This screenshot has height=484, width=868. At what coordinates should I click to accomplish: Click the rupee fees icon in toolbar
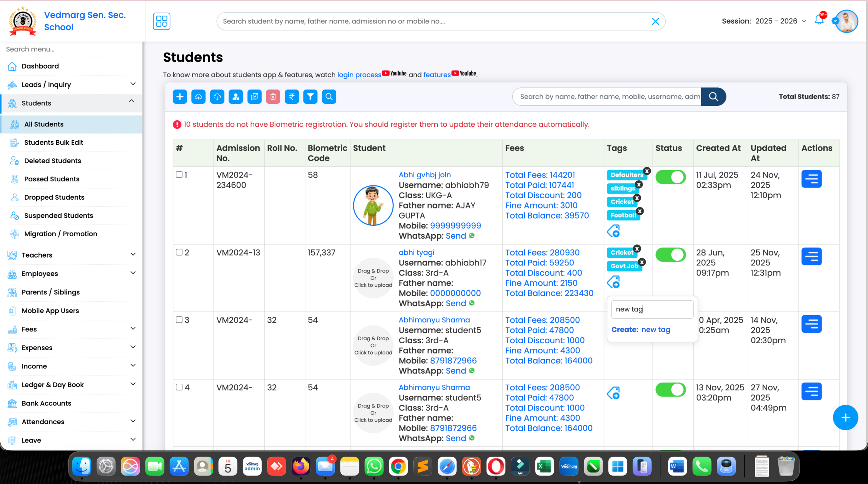click(292, 97)
